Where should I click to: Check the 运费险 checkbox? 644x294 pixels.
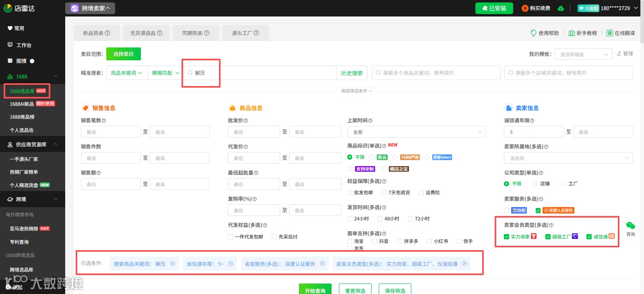point(421,193)
